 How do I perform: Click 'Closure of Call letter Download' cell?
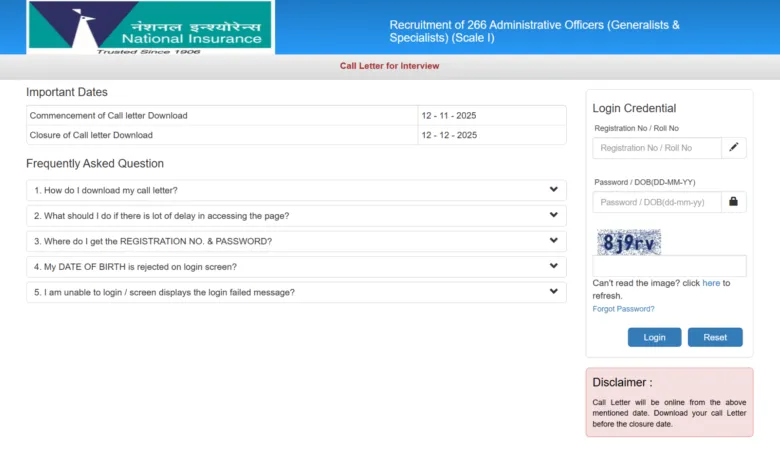click(x=222, y=135)
